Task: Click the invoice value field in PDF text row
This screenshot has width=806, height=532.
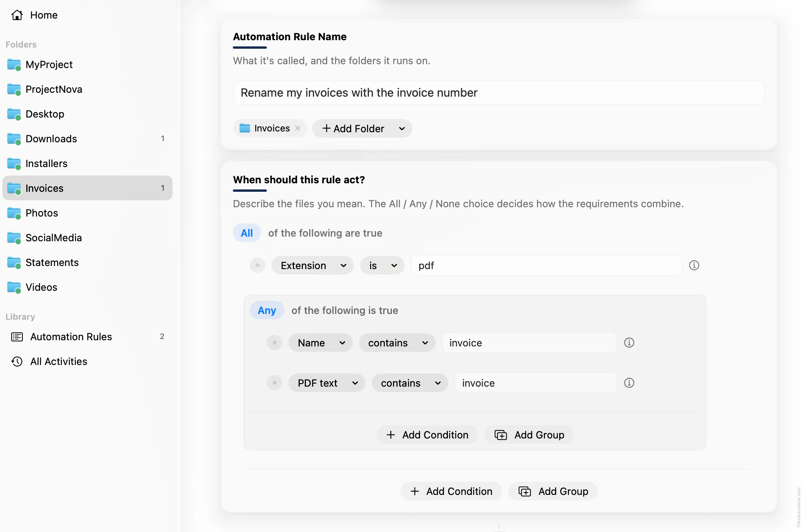Action: (x=536, y=383)
